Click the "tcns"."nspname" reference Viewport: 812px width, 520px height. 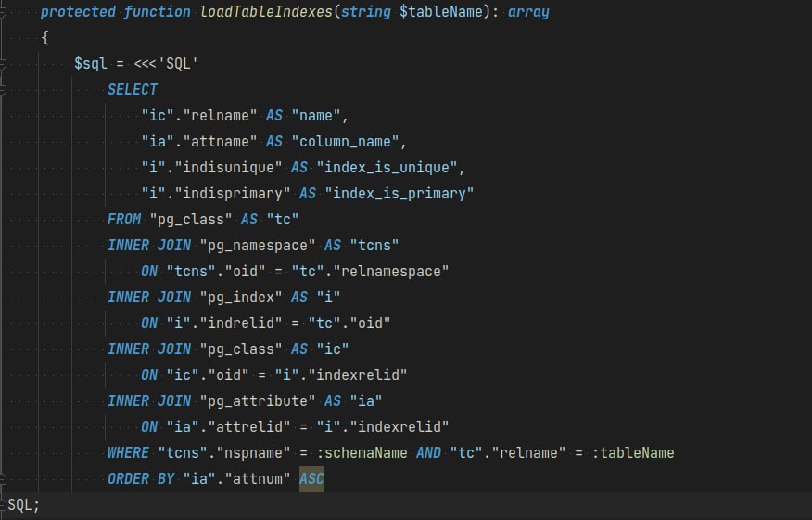tap(224, 452)
